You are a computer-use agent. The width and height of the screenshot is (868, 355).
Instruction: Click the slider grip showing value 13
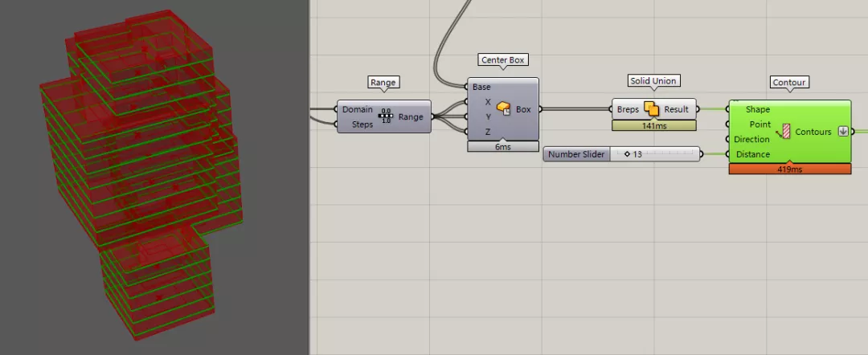[x=627, y=154]
